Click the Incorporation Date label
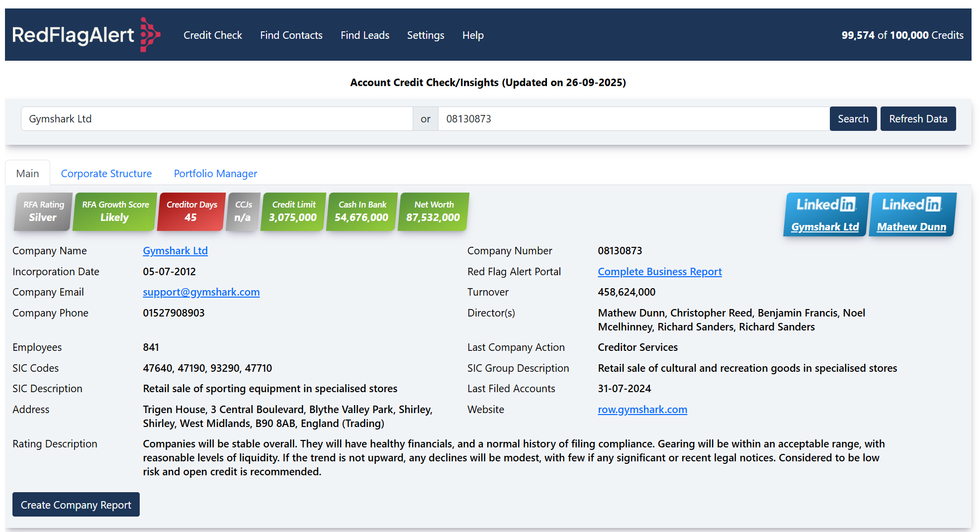This screenshot has width=980, height=532. click(56, 272)
